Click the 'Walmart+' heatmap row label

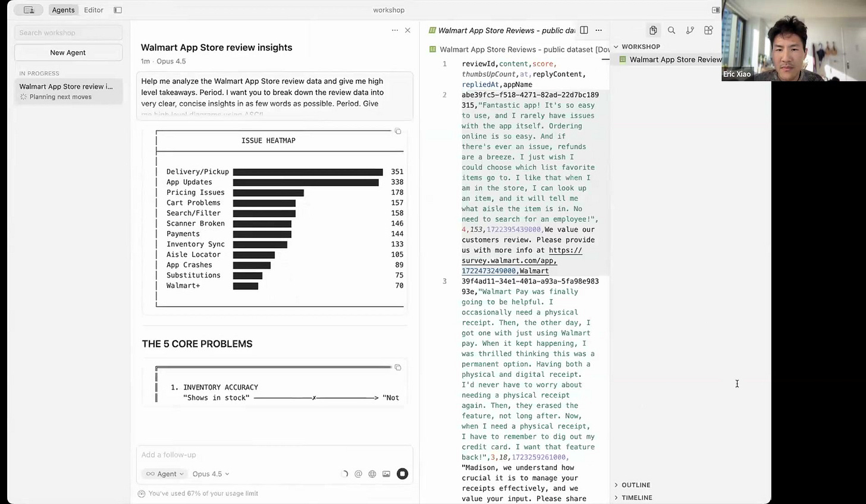tap(183, 286)
